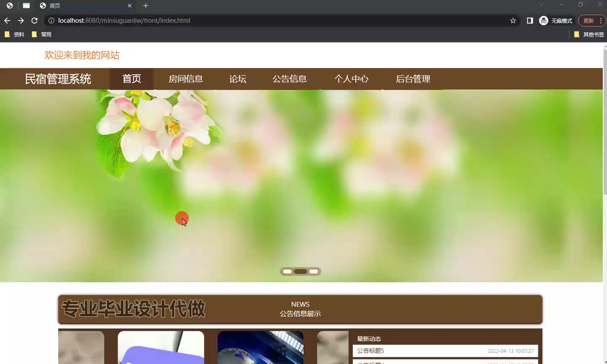The height and width of the screenshot is (364, 607).
Task: Open the 房间信息 navigation item
Action: pyautogui.click(x=186, y=79)
